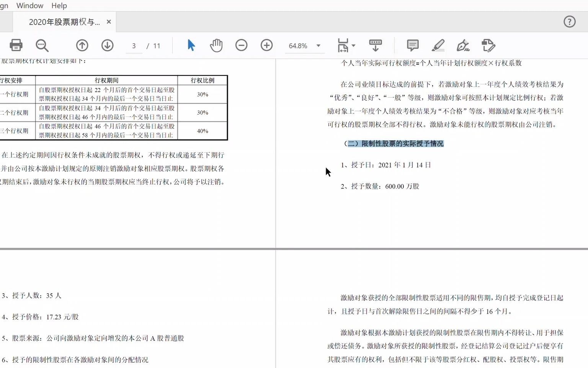Viewport: 588px width, 368px height.
Task: Select the Highlight text tool
Action: (x=438, y=45)
